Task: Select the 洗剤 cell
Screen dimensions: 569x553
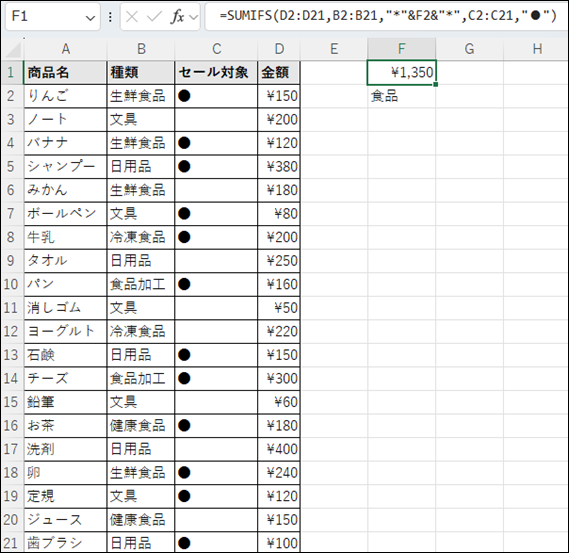Action: pos(65,449)
